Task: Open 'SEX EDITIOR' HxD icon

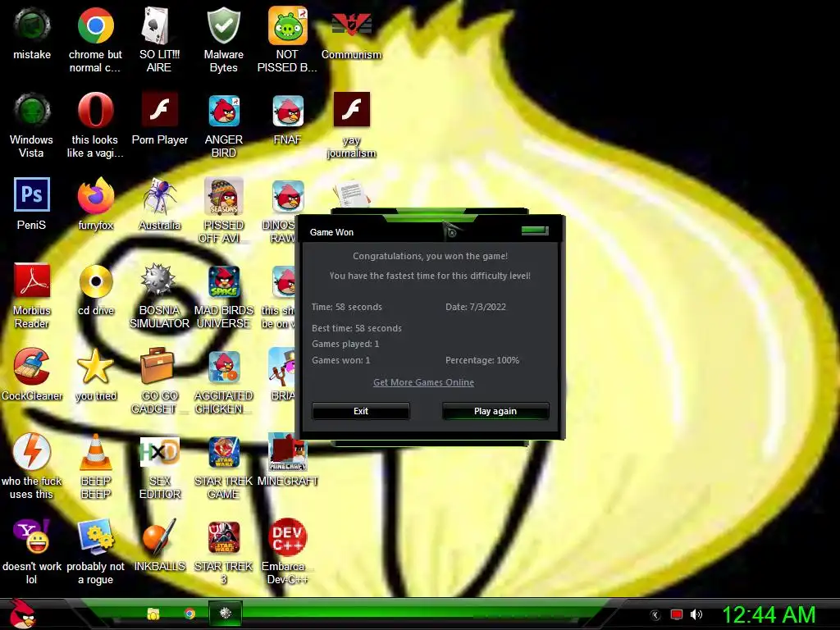Action: pos(159,451)
